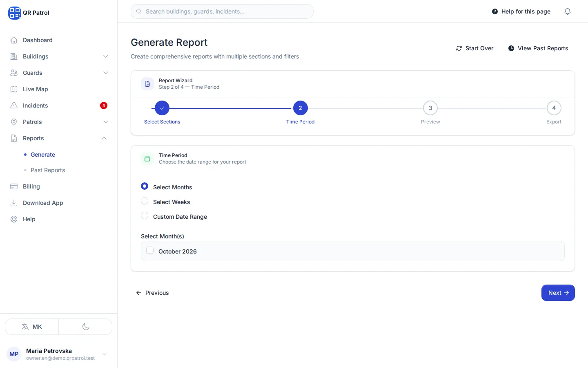The image size is (588, 368).
Task: Open the Past Reports submenu item
Action: point(48,170)
